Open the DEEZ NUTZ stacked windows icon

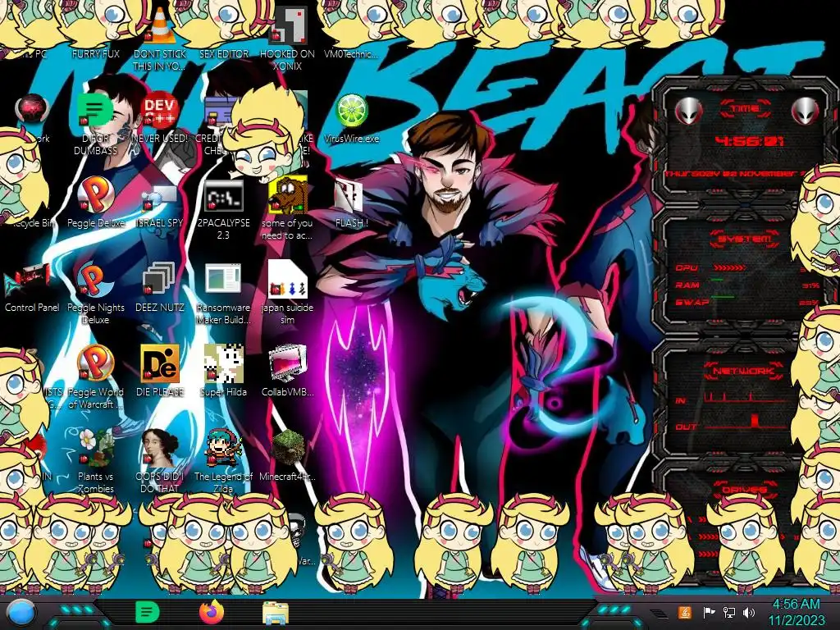pyautogui.click(x=159, y=280)
